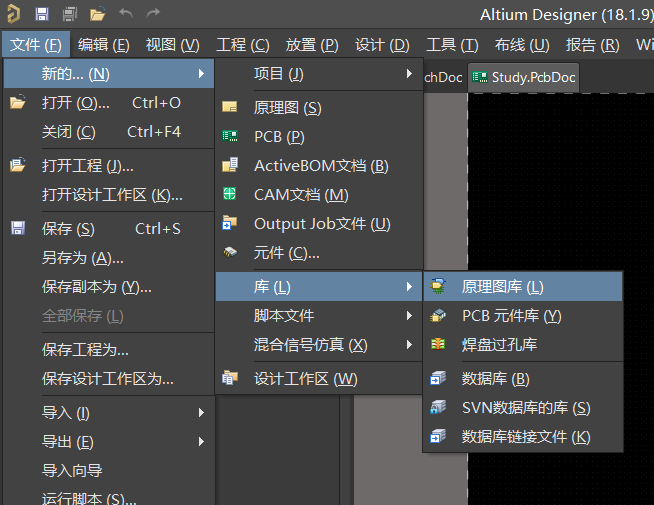
Task: Select SVN数据库的库 (S) option
Action: click(525, 408)
